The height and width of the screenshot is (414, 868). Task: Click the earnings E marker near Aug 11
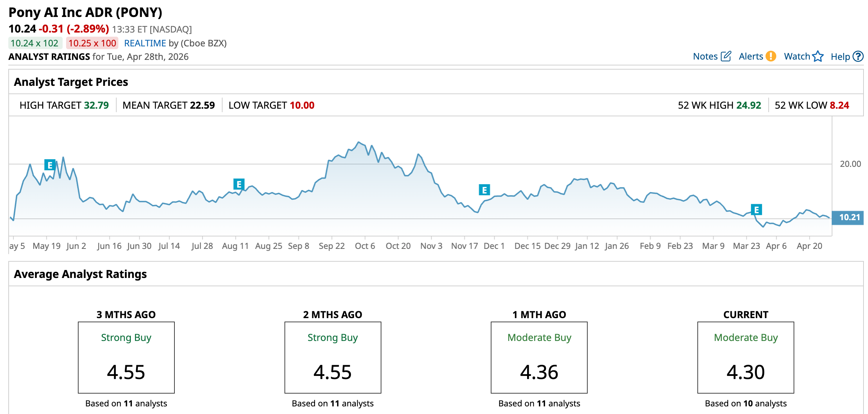pos(239,184)
